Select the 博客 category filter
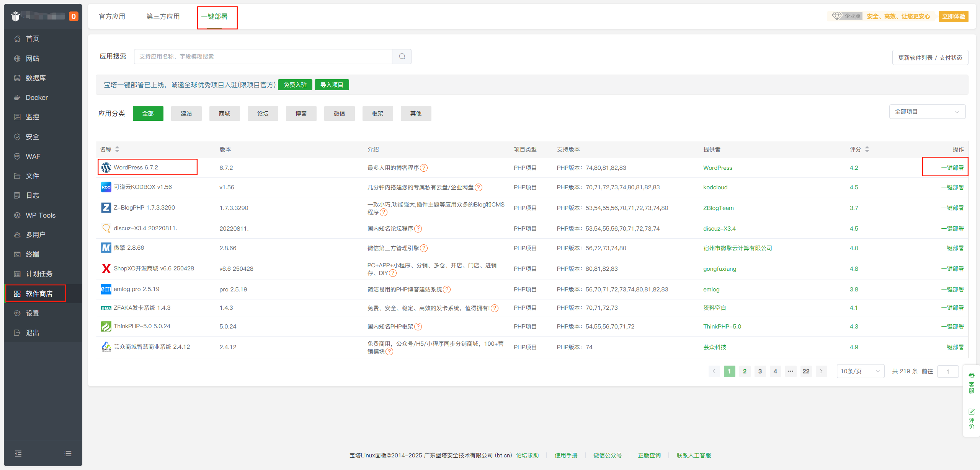This screenshot has width=980, height=470. tap(301, 114)
